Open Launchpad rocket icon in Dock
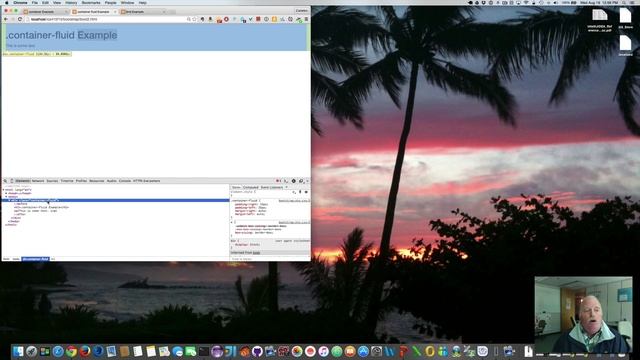 pos(31,351)
